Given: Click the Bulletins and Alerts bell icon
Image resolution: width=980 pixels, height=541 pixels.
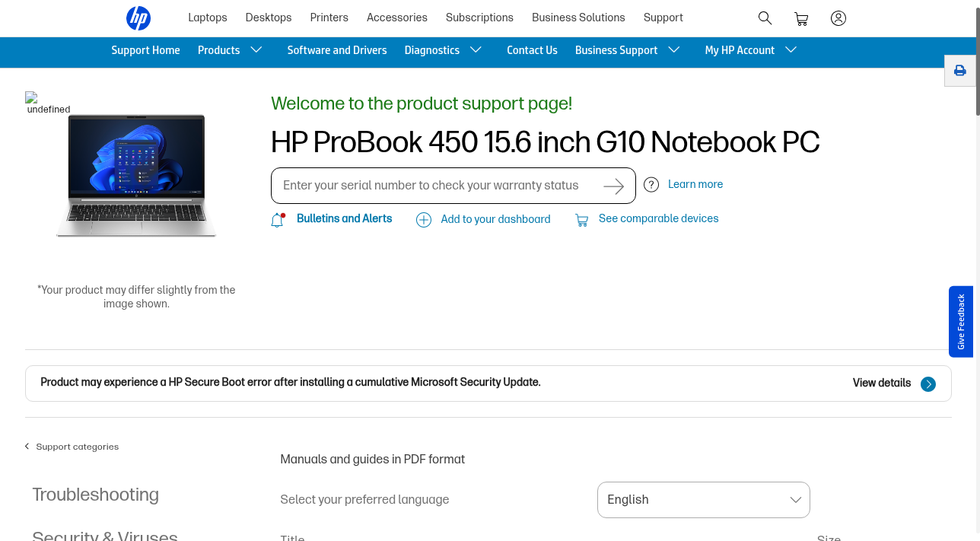Looking at the screenshot, I should pos(278,220).
